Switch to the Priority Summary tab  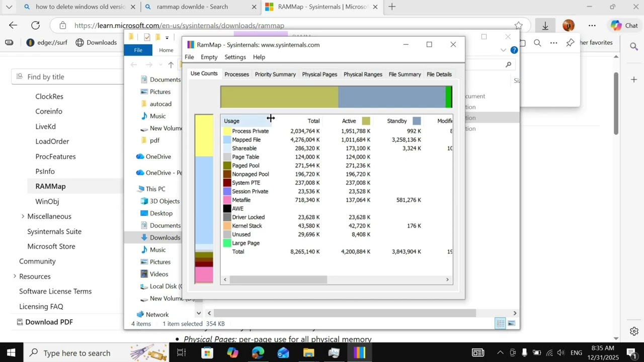coord(275,74)
